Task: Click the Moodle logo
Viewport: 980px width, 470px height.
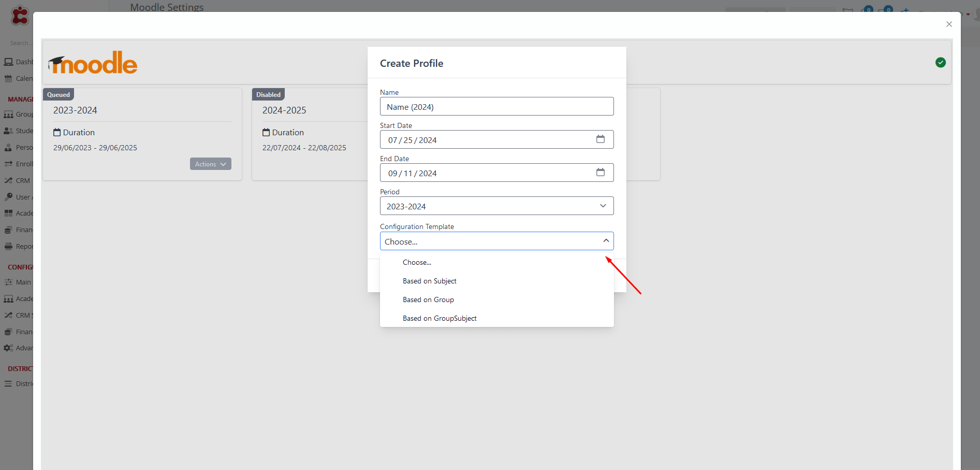Action: (93, 63)
